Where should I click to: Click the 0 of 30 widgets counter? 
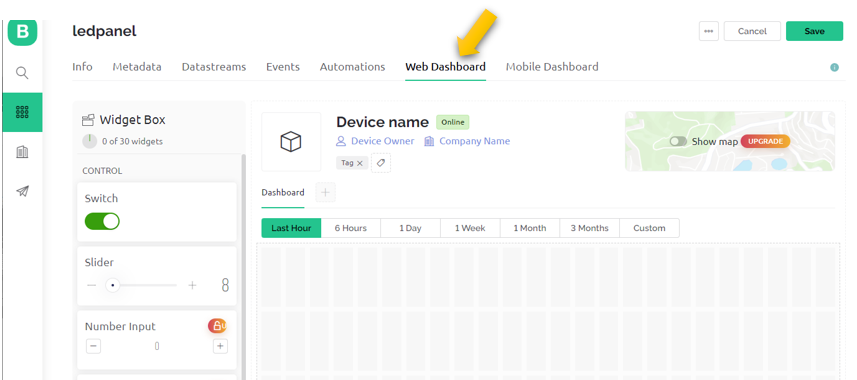pos(132,141)
